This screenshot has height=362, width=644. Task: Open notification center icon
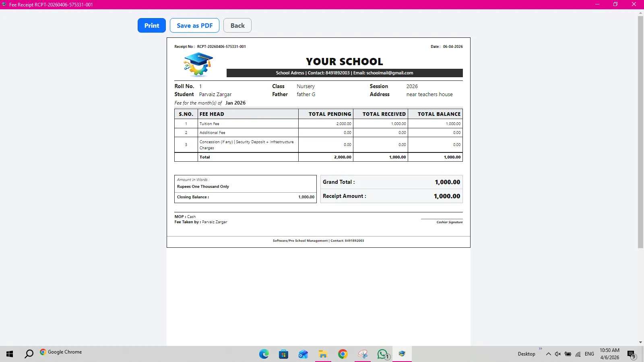tap(631, 354)
